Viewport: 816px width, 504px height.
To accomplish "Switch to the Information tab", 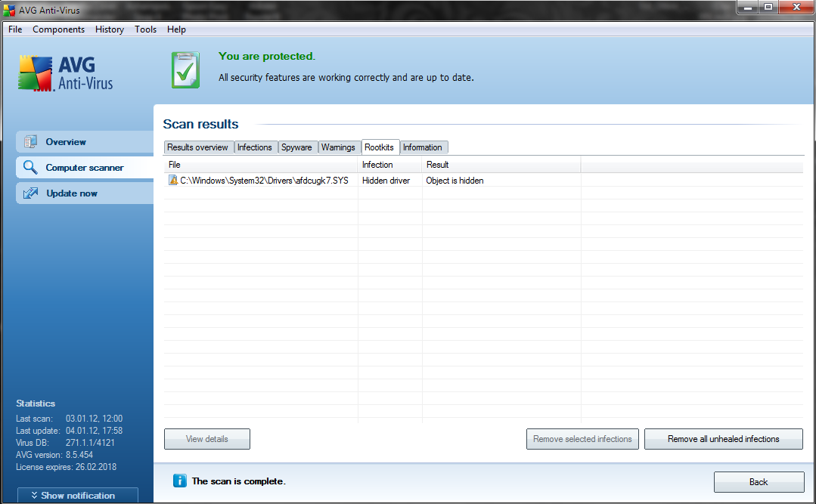I will click(x=423, y=147).
